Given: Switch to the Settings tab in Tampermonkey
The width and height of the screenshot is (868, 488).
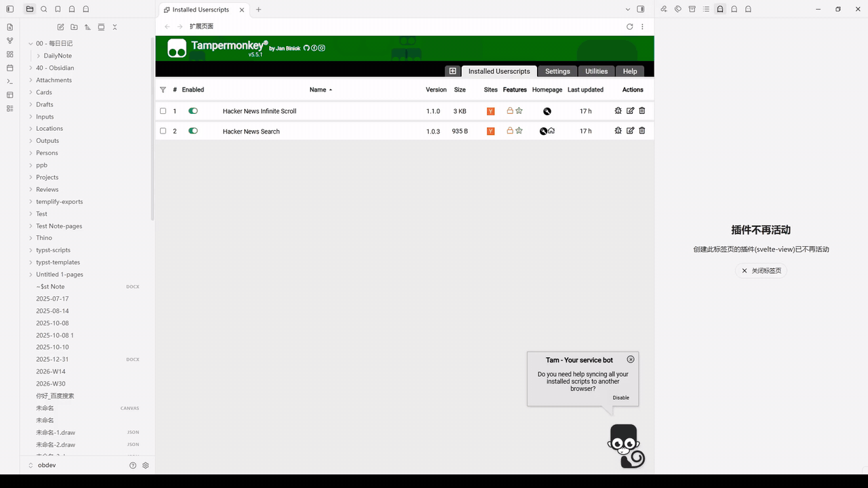Looking at the screenshot, I should [557, 71].
